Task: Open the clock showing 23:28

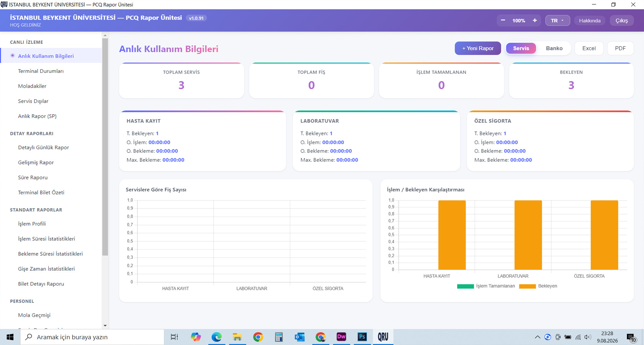Action: (607, 337)
